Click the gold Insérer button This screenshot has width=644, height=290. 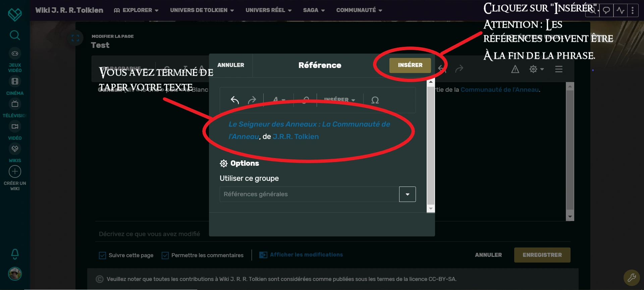(410, 65)
